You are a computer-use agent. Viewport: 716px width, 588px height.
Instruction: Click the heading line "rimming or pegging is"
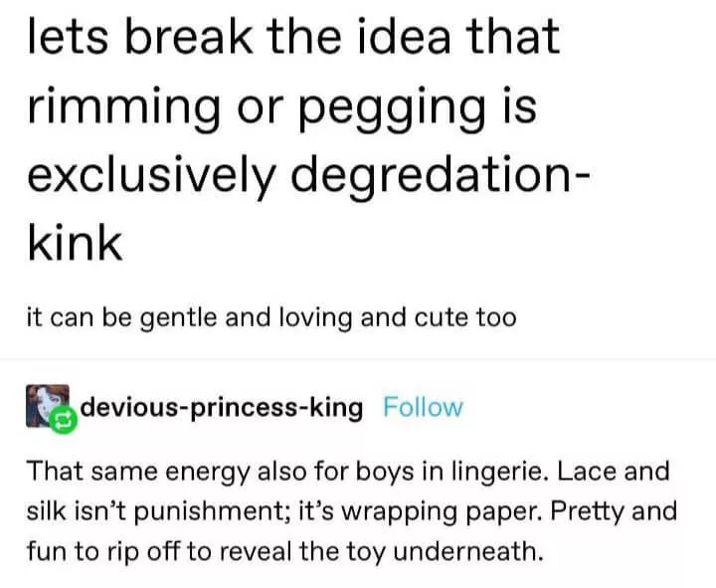tap(281, 105)
